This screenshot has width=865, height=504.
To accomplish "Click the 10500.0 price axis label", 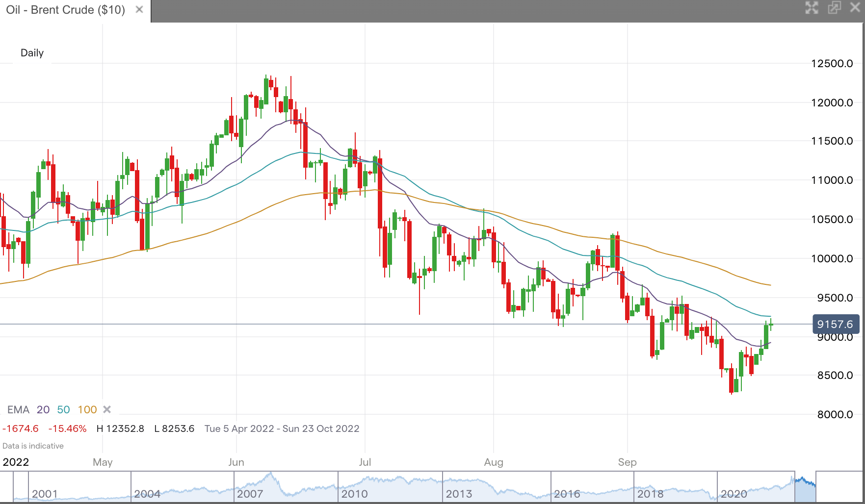I will (832, 219).
